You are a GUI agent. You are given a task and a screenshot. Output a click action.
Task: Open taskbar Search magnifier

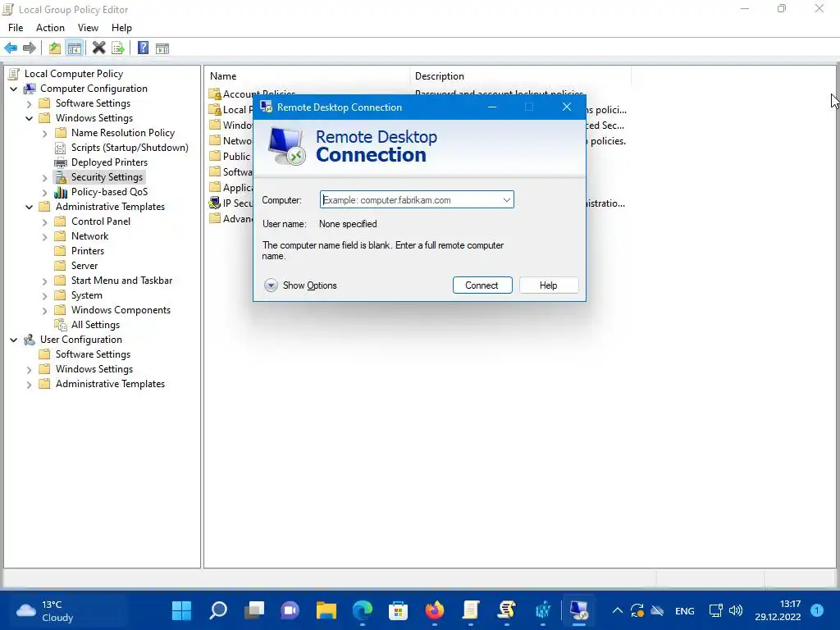click(x=218, y=610)
